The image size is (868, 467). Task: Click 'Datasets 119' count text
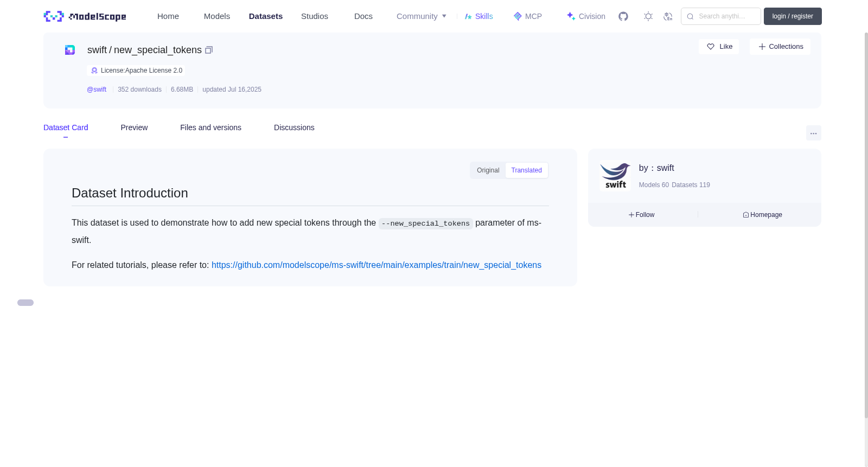691,185
